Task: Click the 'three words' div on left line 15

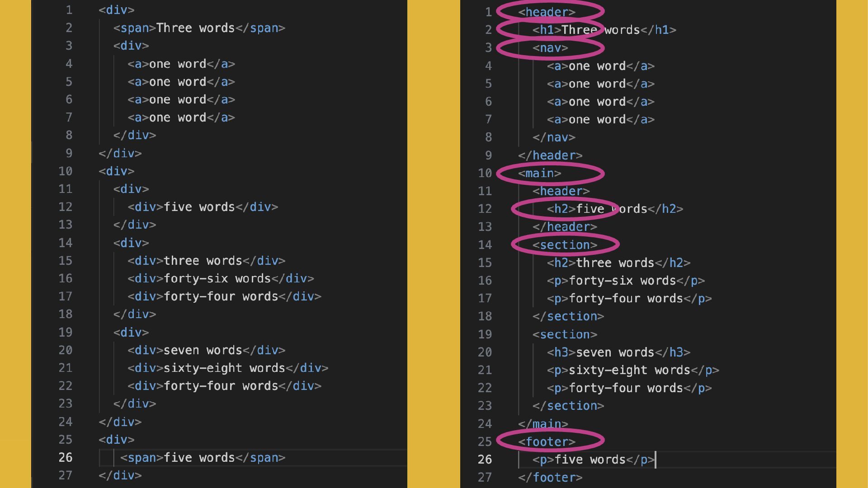Action: click(206, 261)
